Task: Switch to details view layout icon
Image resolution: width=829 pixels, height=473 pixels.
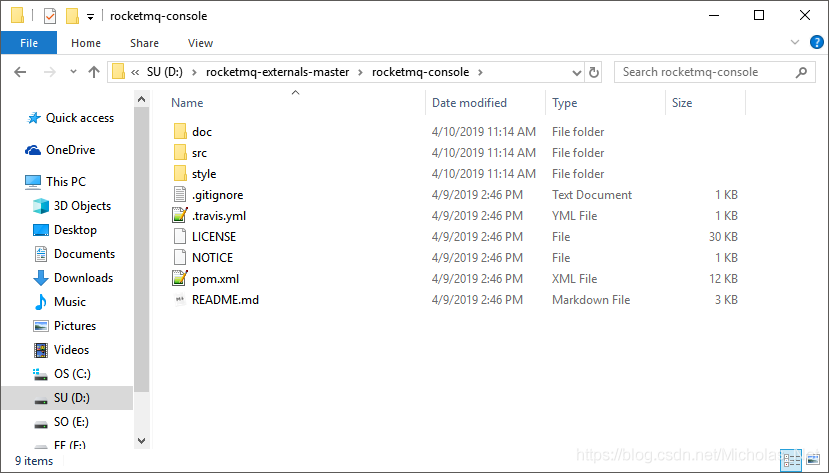Action: coord(791,460)
